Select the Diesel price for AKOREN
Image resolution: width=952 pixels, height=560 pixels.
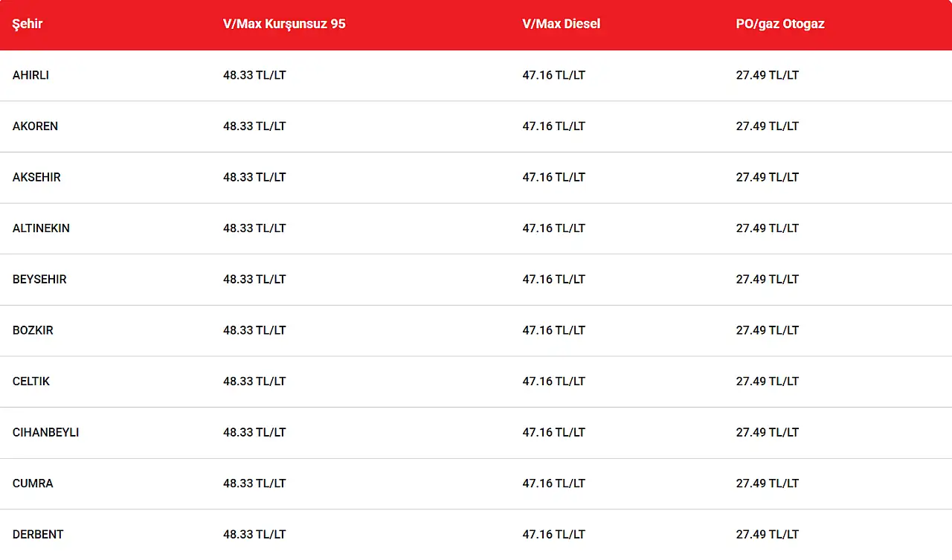coord(553,126)
